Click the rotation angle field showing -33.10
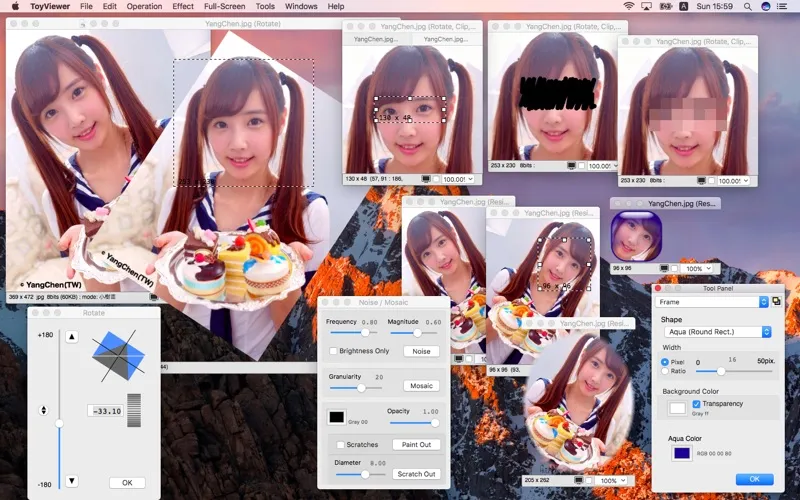The width and height of the screenshot is (800, 500). (x=106, y=411)
